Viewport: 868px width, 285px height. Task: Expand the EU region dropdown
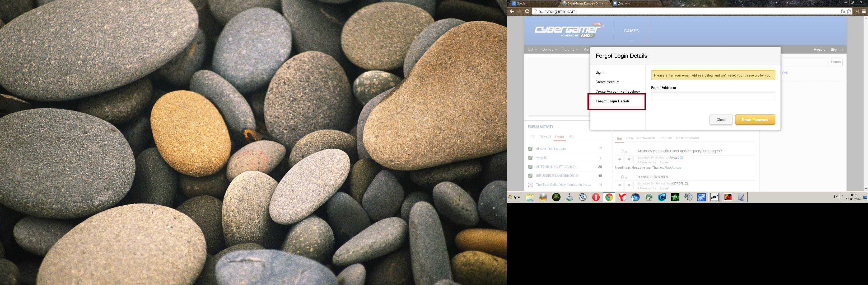point(532,49)
